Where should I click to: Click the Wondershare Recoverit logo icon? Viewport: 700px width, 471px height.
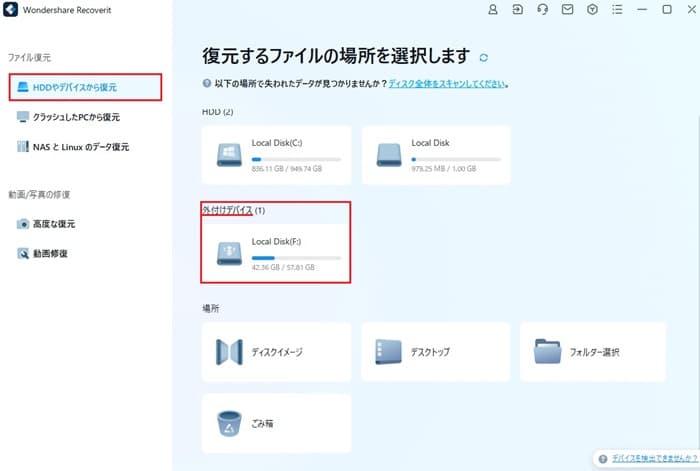[10, 9]
